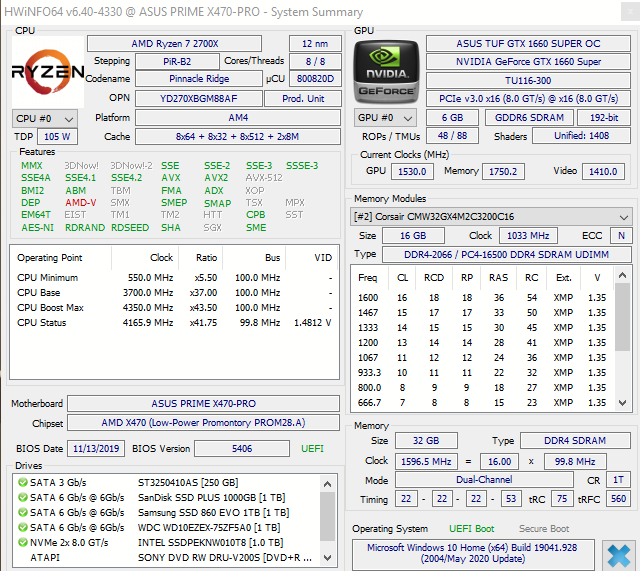Select the 933.3 frequency XMP row
The width and height of the screenshot is (640, 571).
tap(483, 373)
